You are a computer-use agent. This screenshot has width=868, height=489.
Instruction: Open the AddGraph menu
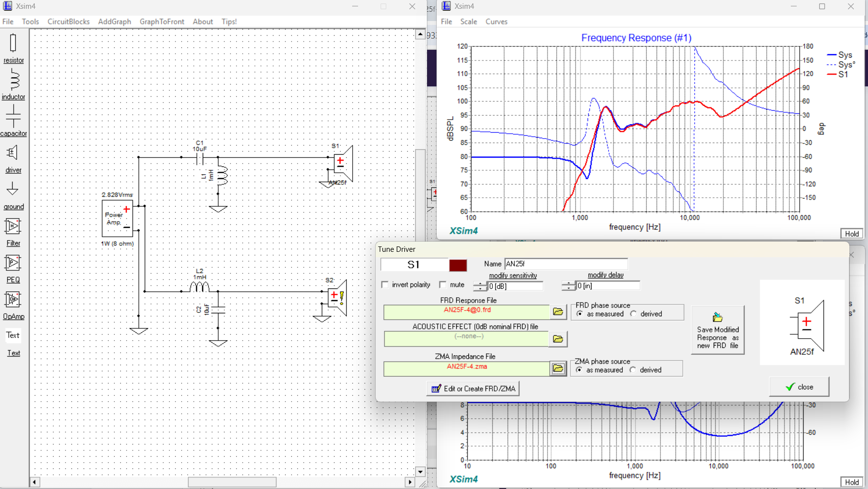point(114,21)
